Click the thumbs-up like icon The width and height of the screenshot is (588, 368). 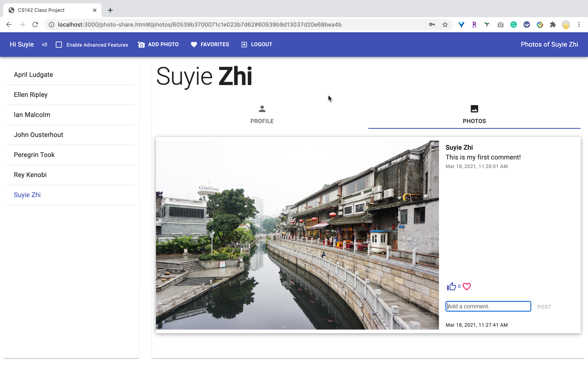(x=451, y=286)
